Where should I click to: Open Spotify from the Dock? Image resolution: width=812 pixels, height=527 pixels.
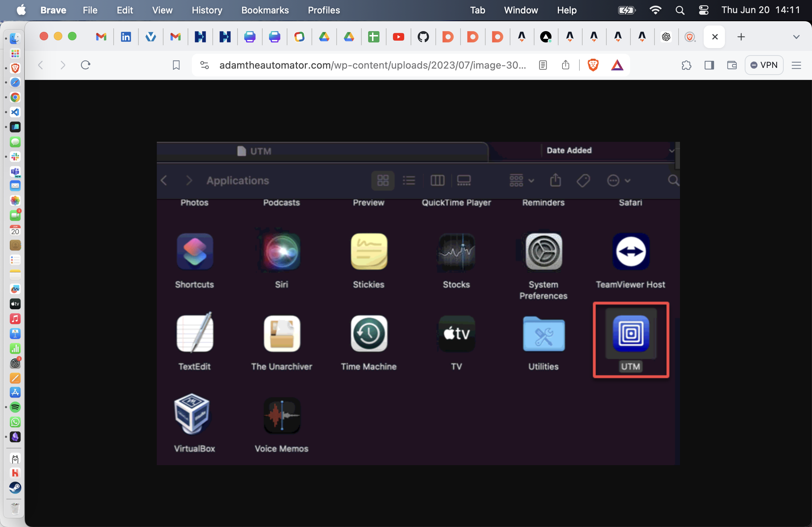(15, 407)
